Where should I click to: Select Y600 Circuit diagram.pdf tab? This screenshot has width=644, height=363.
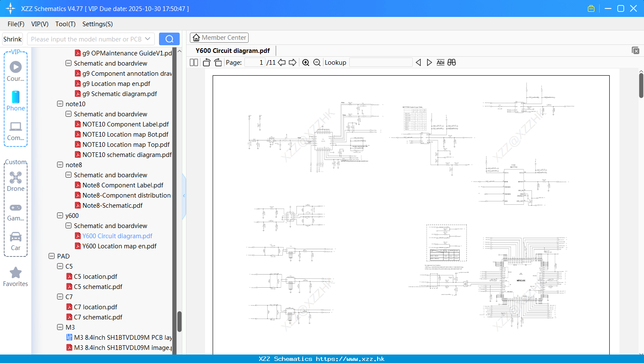point(233,50)
